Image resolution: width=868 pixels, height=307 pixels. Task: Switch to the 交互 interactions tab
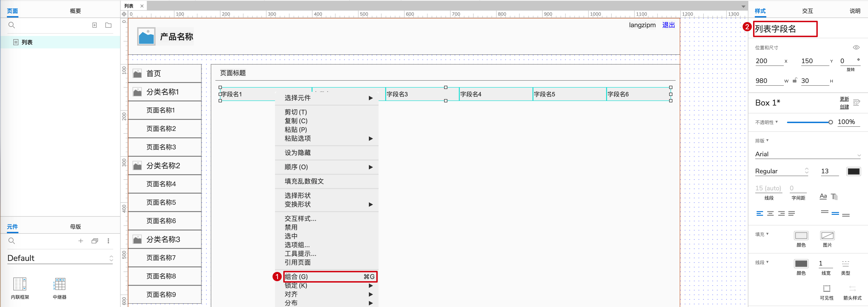[807, 11]
